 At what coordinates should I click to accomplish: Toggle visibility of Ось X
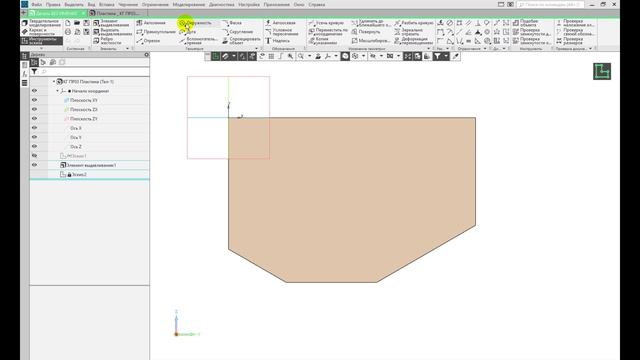coord(34,128)
